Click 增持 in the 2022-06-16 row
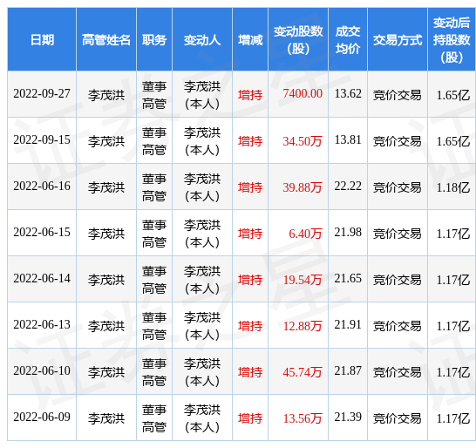This screenshot has height=448, width=476. point(250,187)
